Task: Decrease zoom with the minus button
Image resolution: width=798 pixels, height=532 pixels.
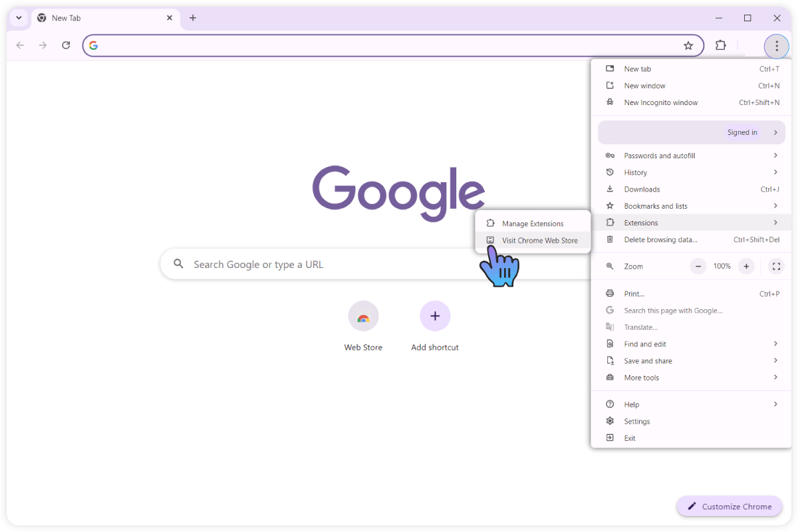Action: point(698,267)
